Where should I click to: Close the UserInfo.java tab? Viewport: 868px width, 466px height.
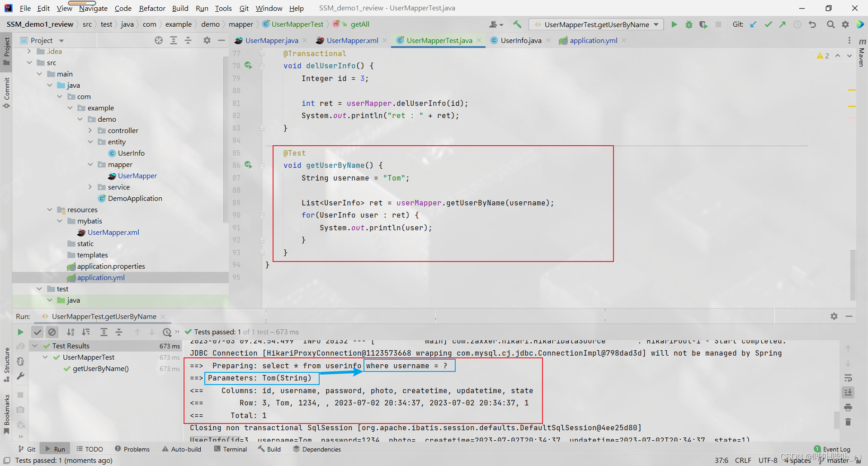pyautogui.click(x=548, y=40)
